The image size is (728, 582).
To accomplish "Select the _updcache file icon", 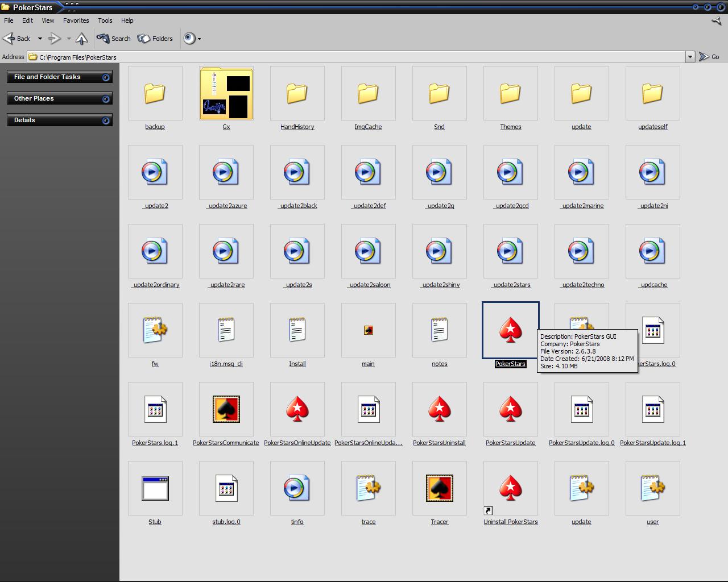I will [x=652, y=251].
